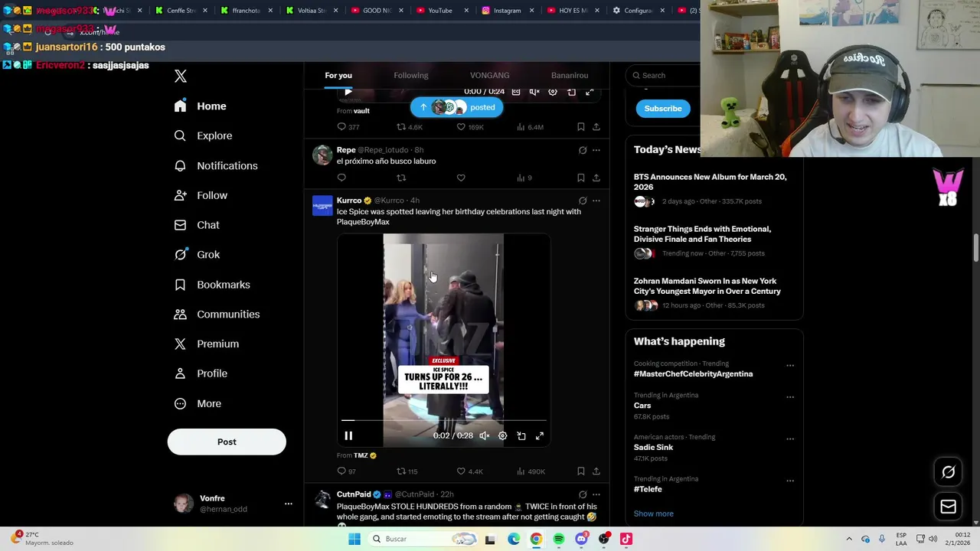Open Grok in the sidebar
Viewport: 980px width, 551px height.
tap(197, 255)
